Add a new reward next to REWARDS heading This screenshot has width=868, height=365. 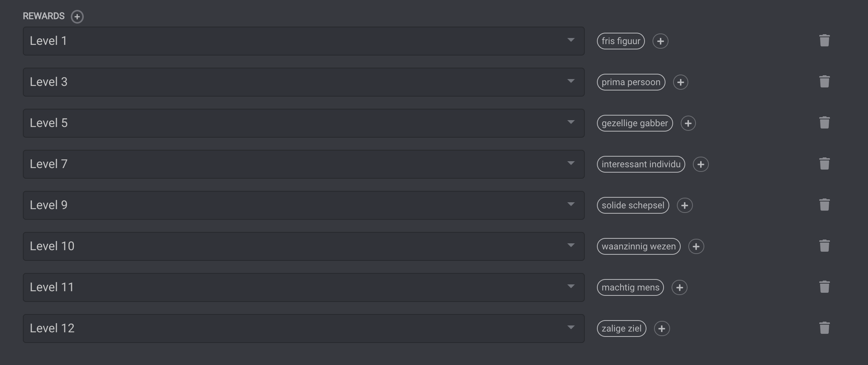(77, 16)
